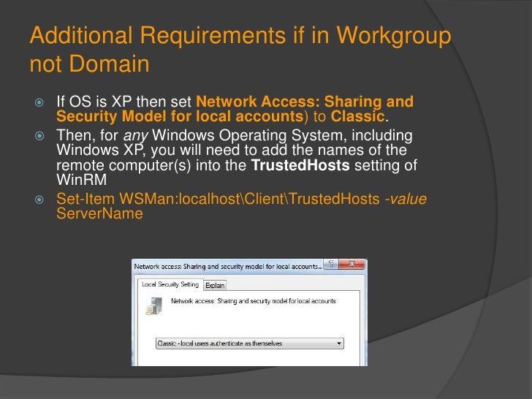Click the italic word 'any' in second bullet

coord(136,136)
